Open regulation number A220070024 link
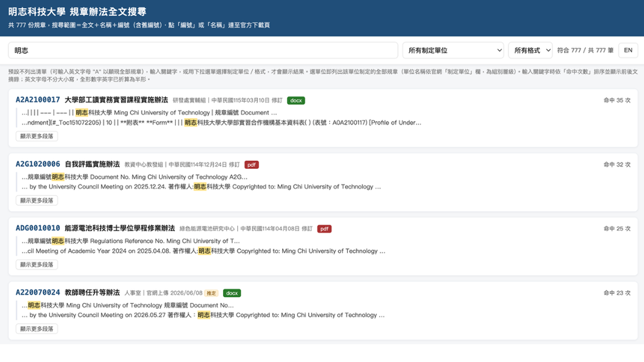 (38, 293)
